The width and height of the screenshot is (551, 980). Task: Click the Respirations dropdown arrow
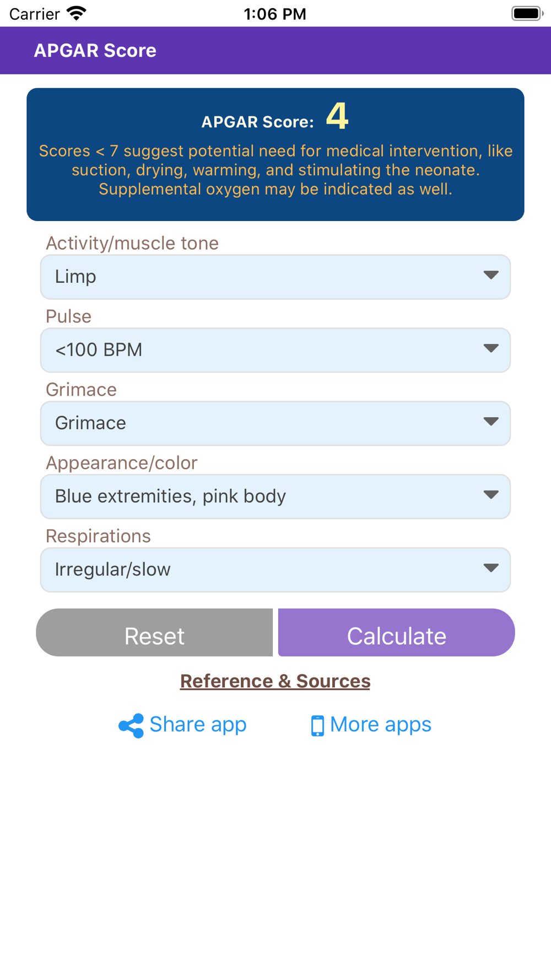[490, 568]
